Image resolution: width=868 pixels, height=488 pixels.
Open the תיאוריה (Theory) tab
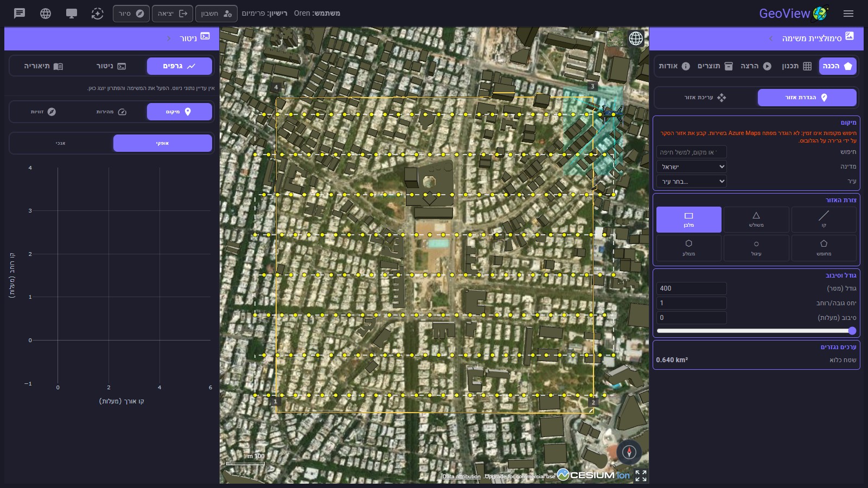coord(43,66)
